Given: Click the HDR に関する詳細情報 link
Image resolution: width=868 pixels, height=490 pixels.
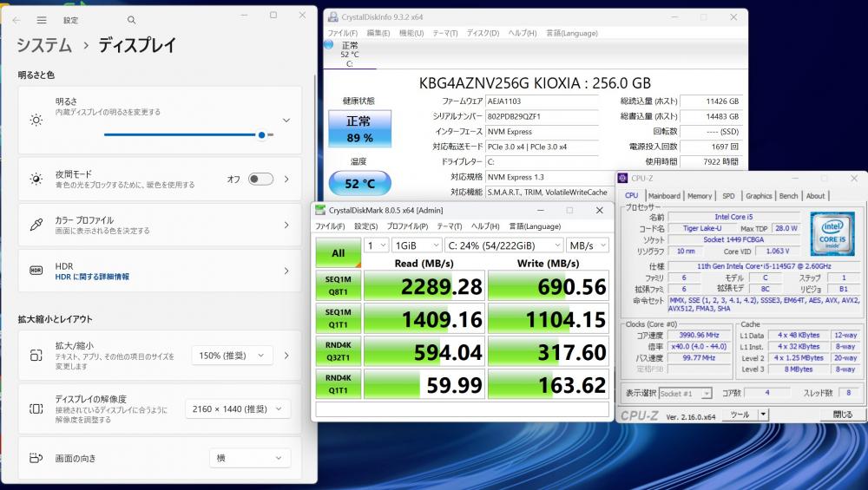Looking at the screenshot, I should [92, 277].
